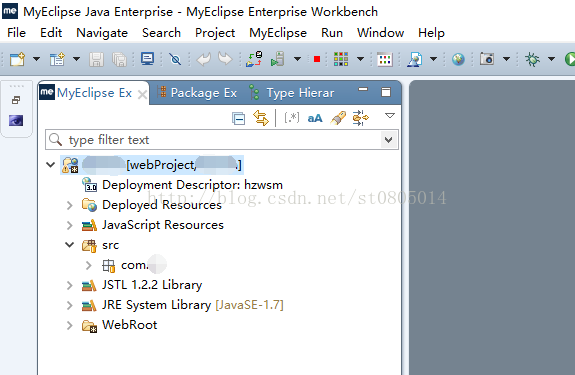Click the monitor console toolbar icon
Viewport: 575px width, 375px height.
[147, 59]
